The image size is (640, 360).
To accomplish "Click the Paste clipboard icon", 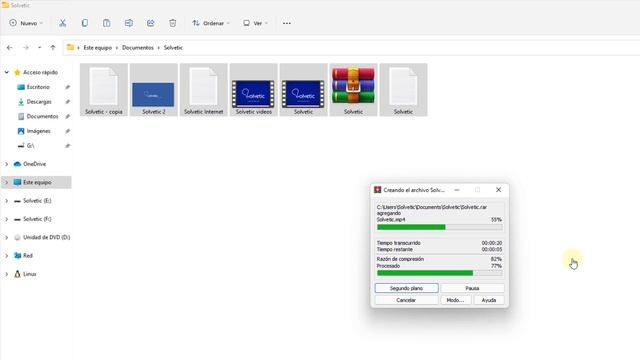I will [x=107, y=23].
